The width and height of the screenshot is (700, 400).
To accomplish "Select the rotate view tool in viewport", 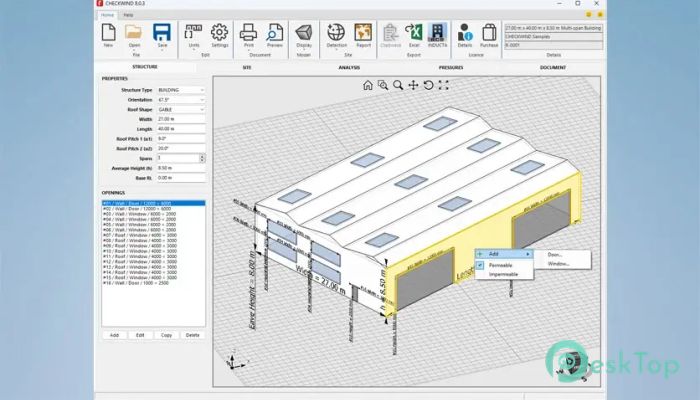I will click(x=428, y=85).
